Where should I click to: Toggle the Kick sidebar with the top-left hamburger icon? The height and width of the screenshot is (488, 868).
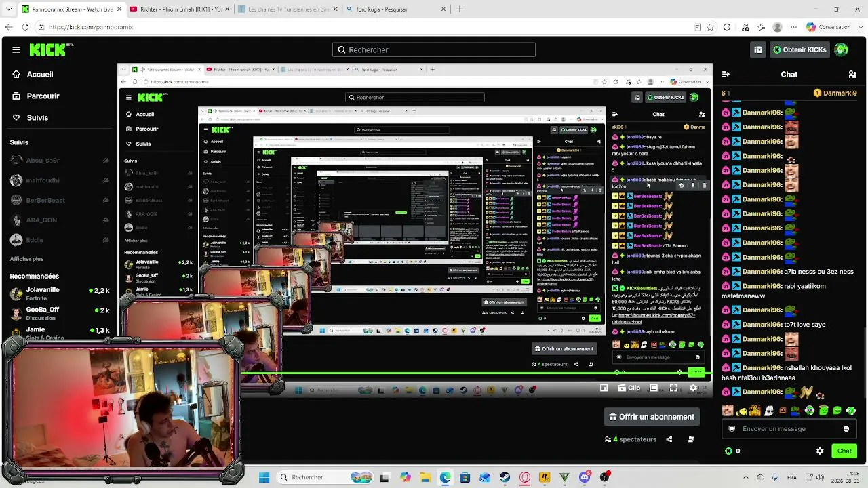point(16,49)
